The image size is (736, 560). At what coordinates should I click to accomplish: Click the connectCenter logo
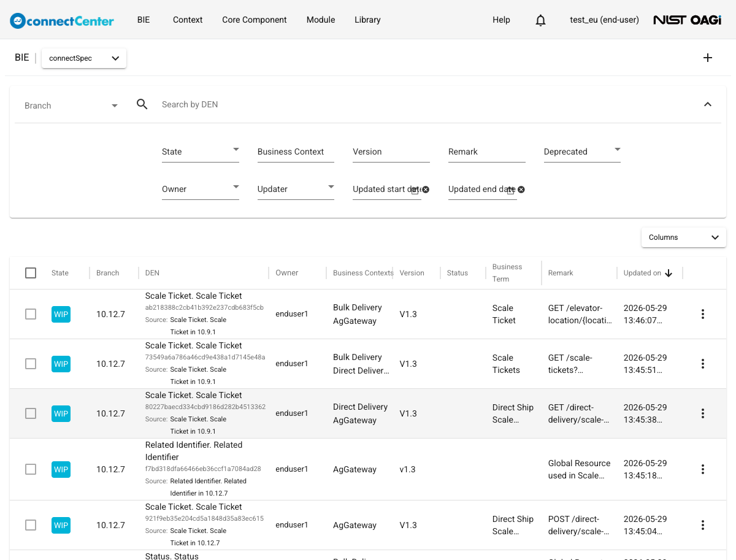tap(62, 20)
